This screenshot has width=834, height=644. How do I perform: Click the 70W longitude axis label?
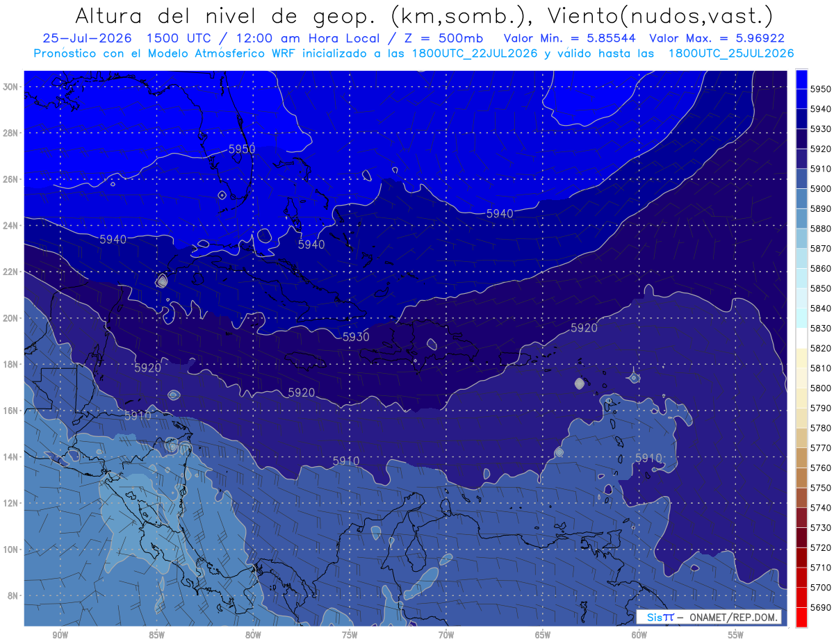coord(446,635)
